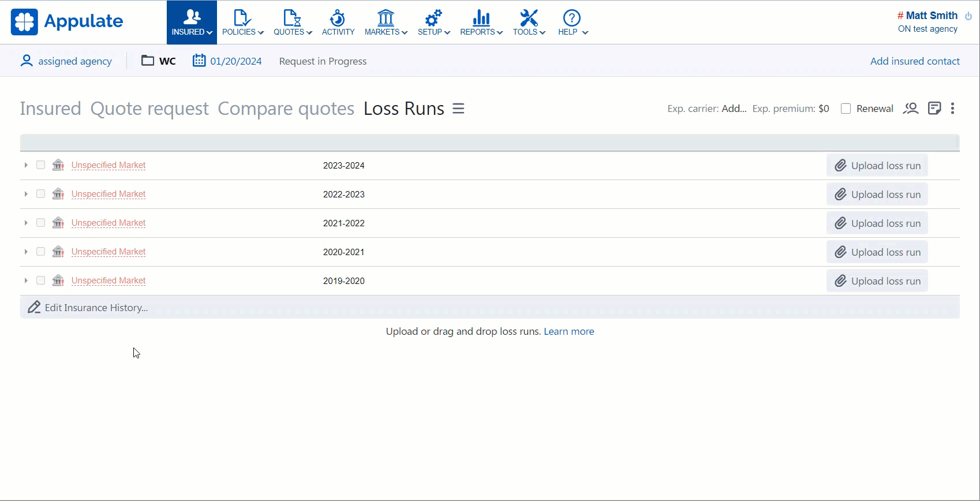Viewport: 980px width, 501px height.
Task: Open the Setup menu
Action: (434, 23)
